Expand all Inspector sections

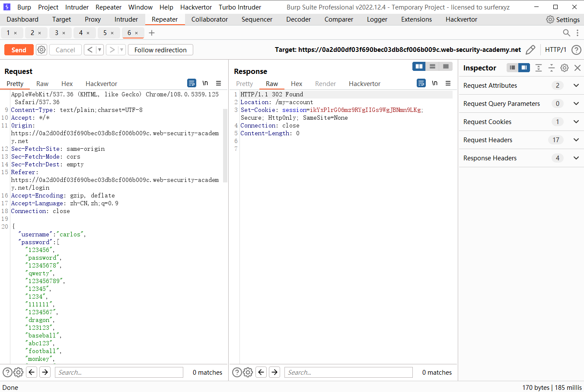(x=539, y=67)
